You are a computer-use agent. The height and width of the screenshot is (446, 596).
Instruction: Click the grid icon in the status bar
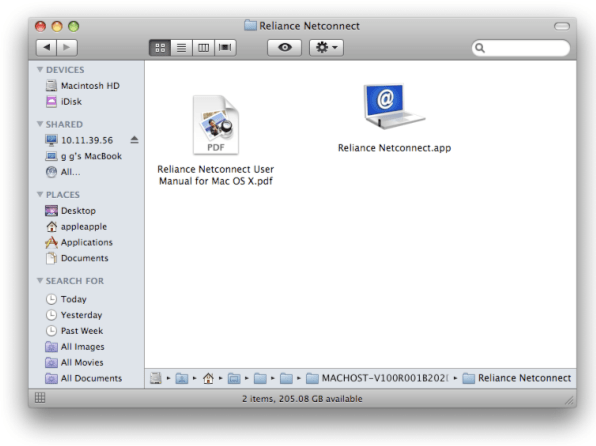[40, 398]
